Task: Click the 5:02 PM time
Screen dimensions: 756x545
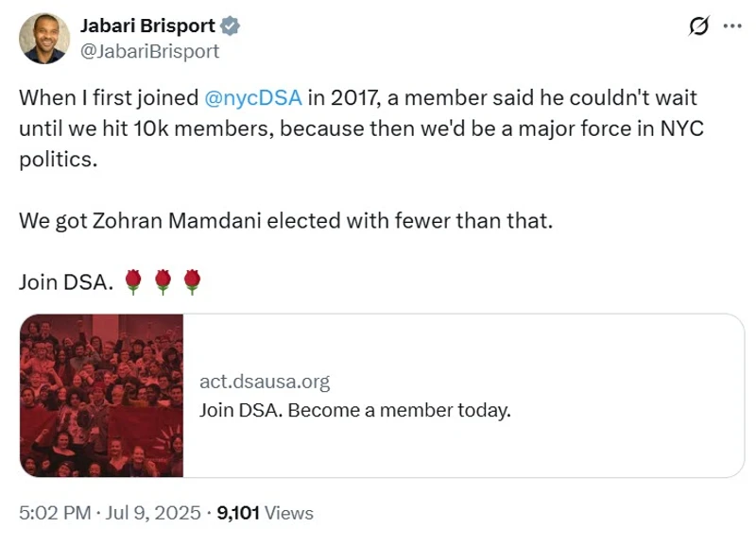Action: [52, 513]
